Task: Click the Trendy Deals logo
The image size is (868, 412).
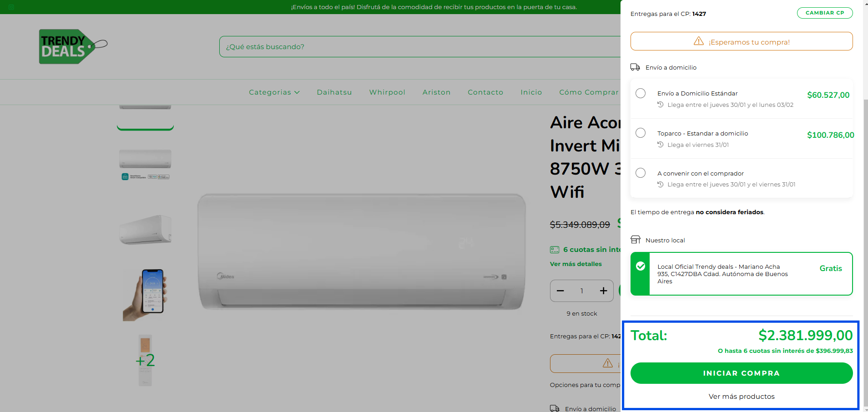Action: (x=73, y=46)
